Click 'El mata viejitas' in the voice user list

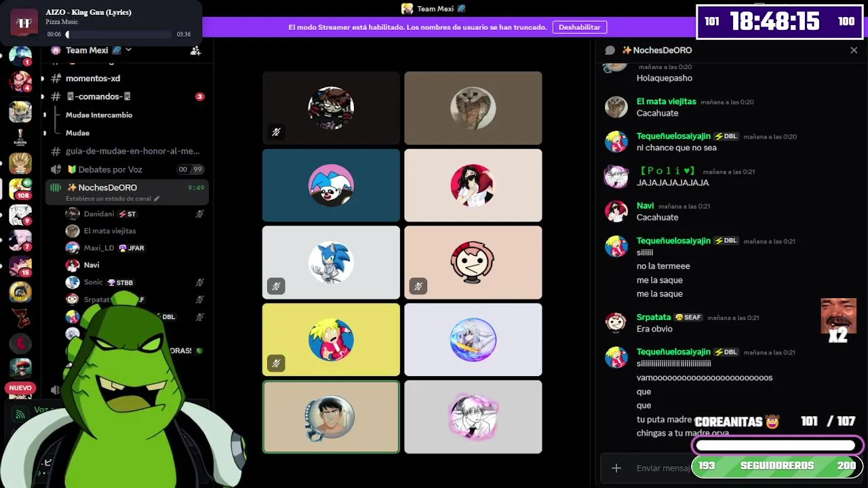(x=110, y=231)
